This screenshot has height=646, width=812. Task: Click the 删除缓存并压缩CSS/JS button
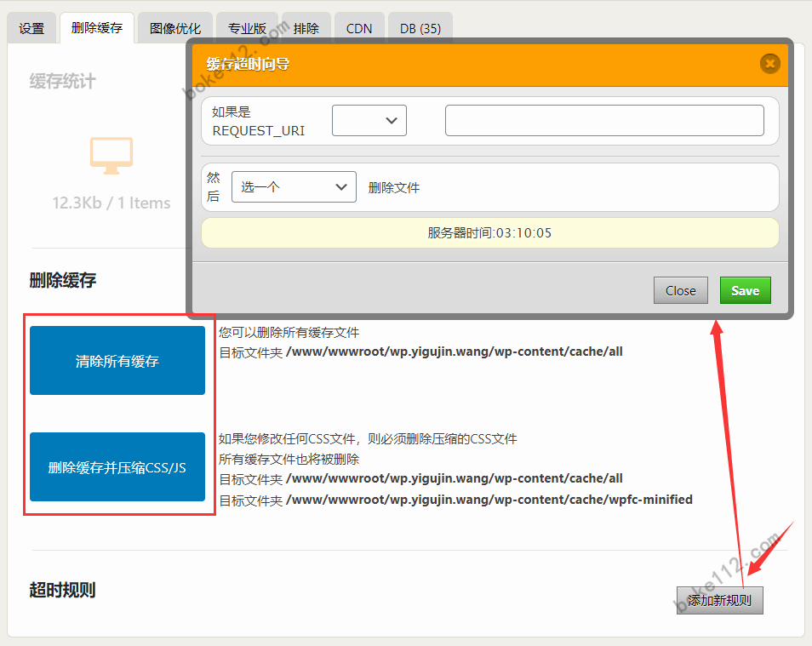coord(117,467)
